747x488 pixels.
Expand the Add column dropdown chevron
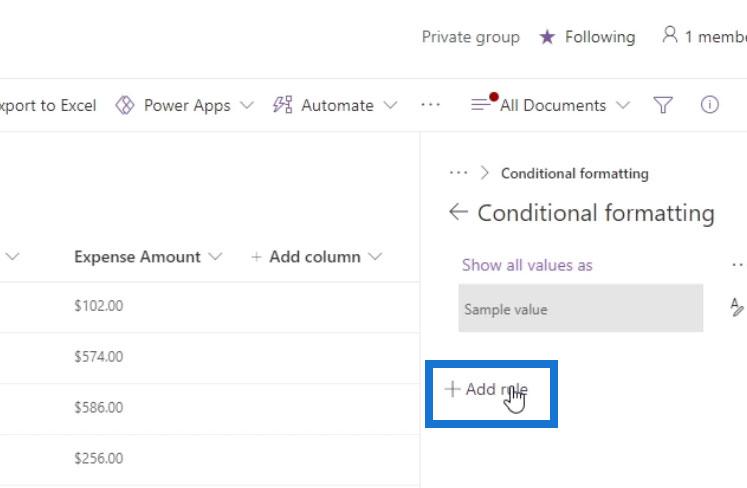[375, 256]
